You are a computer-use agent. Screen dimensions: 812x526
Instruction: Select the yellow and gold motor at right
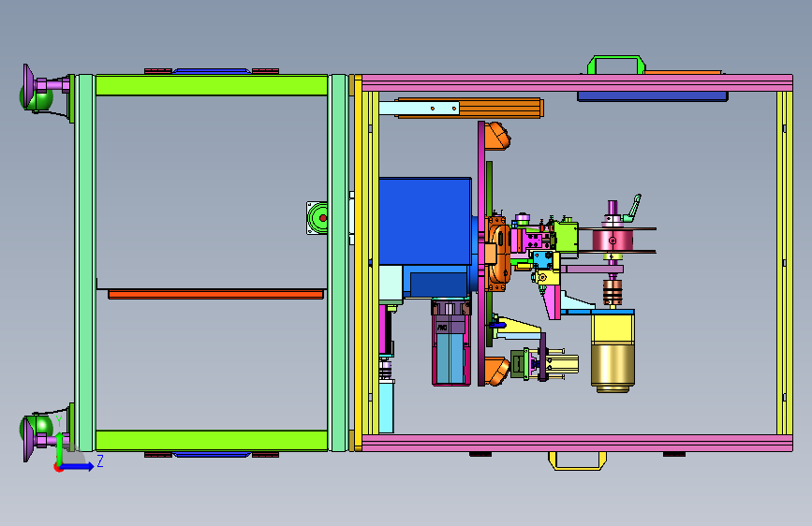[x=613, y=353]
